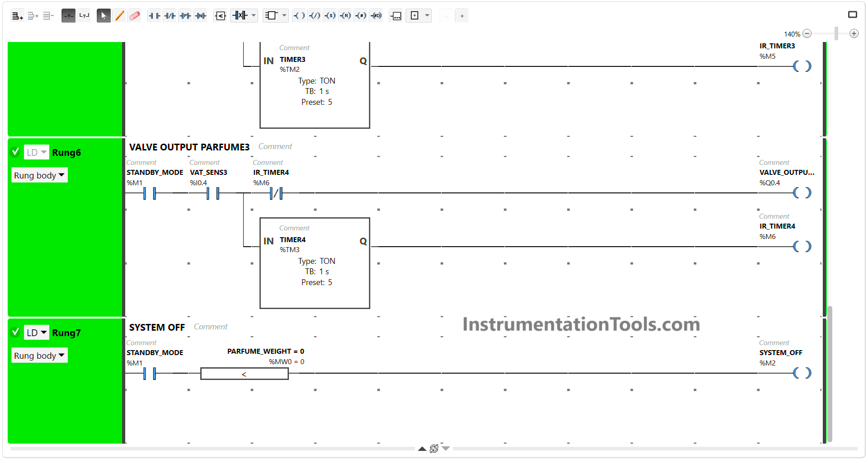The width and height of the screenshot is (868, 459).
Task: Insert the XOR contact element
Action: [x=240, y=16]
